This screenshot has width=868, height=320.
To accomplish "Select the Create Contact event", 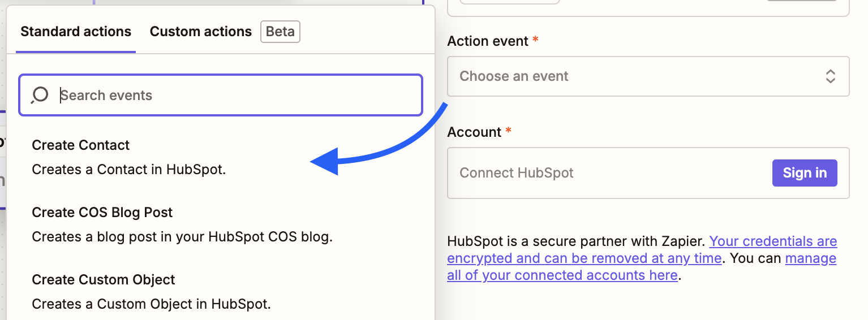I will (x=81, y=145).
